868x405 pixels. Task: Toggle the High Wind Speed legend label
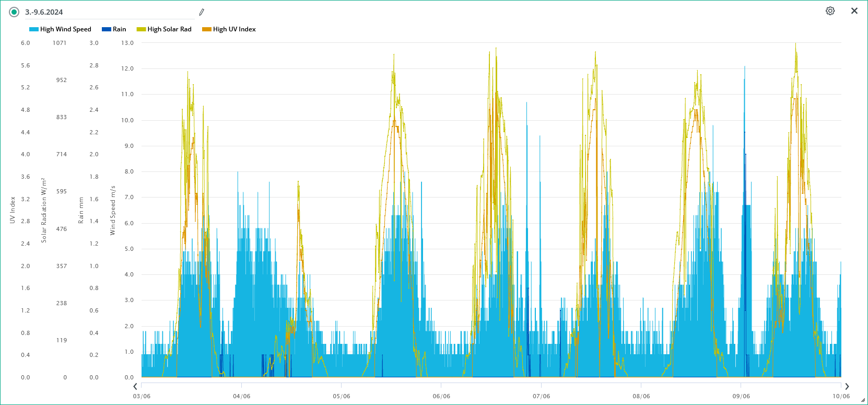65,29
